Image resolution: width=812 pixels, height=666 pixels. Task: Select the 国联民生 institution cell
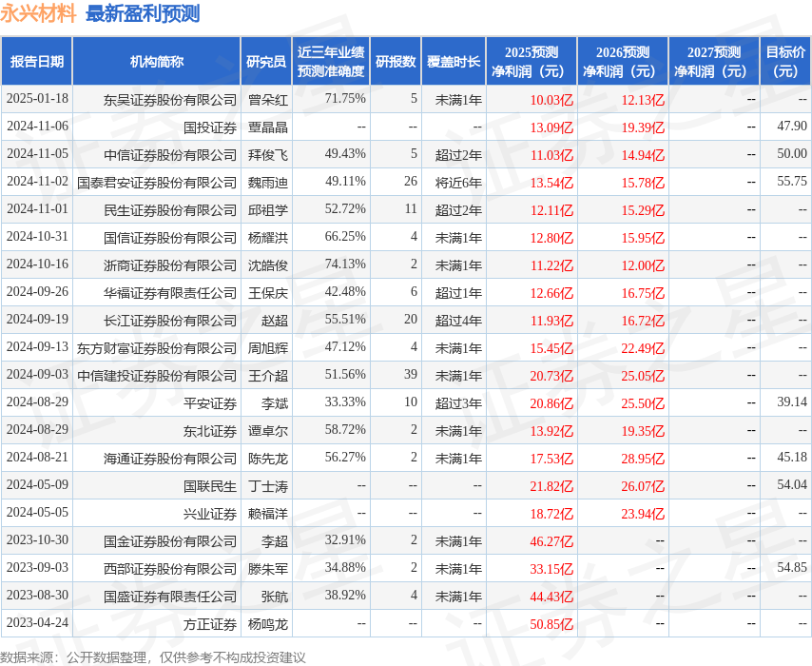pos(210,485)
